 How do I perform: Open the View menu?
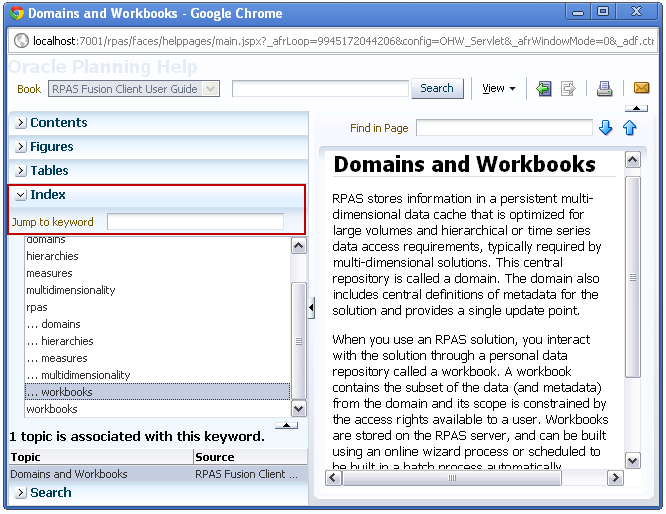pyautogui.click(x=499, y=88)
